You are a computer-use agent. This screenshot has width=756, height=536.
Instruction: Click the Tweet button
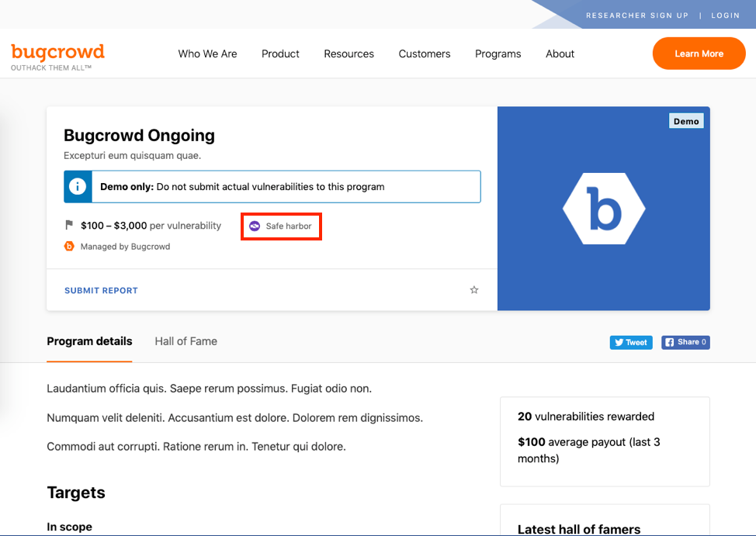tap(631, 342)
